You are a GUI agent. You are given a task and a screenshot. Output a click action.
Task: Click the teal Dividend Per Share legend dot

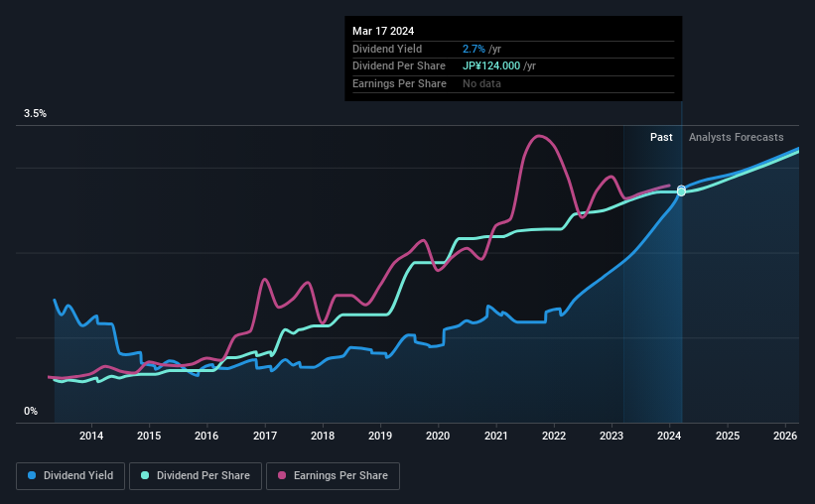145,475
